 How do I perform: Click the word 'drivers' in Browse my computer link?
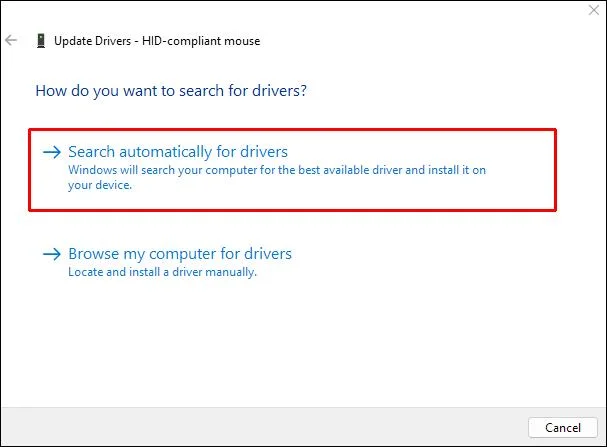point(265,254)
